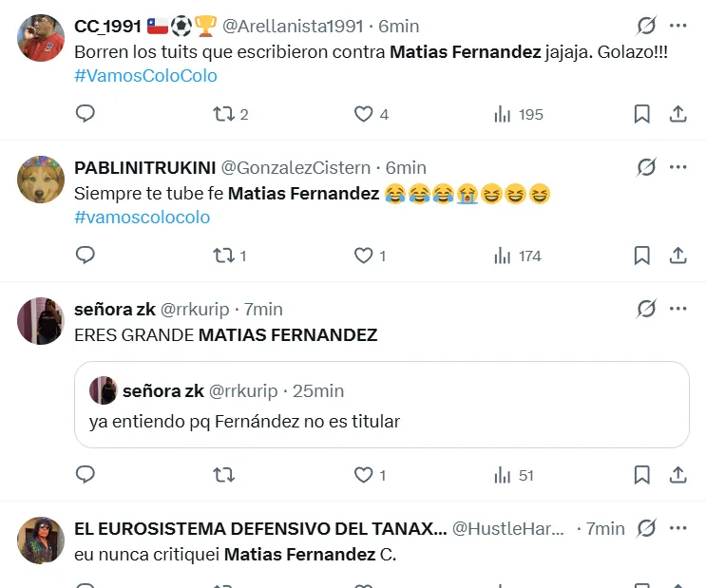Open more options for CC_1991's tweet
The width and height of the screenshot is (706, 588).
tap(677, 26)
